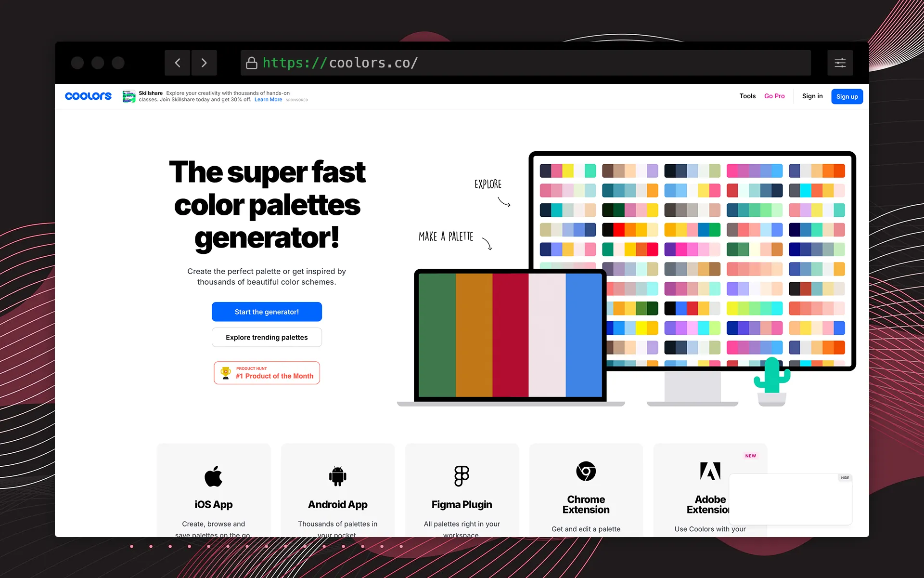Click the browser back navigation arrow

coord(177,63)
